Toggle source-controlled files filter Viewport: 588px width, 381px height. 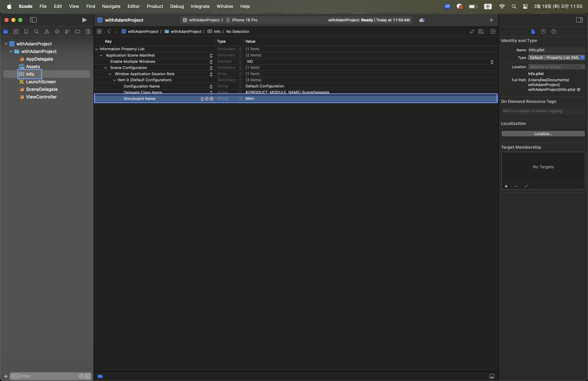pos(88,376)
